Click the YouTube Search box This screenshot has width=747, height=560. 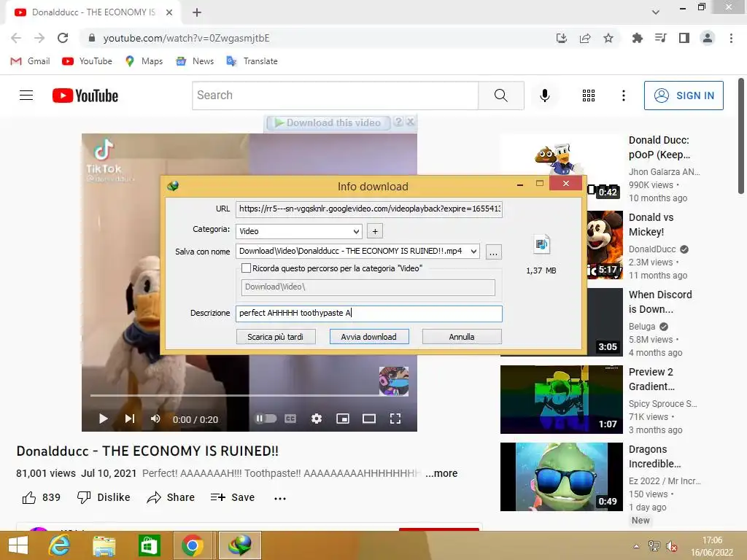click(336, 96)
